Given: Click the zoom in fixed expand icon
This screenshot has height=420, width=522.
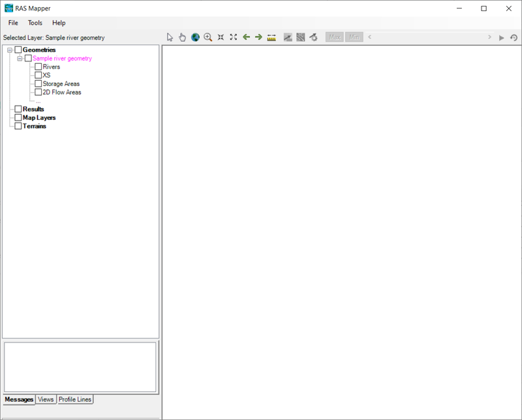Looking at the screenshot, I should pos(234,37).
